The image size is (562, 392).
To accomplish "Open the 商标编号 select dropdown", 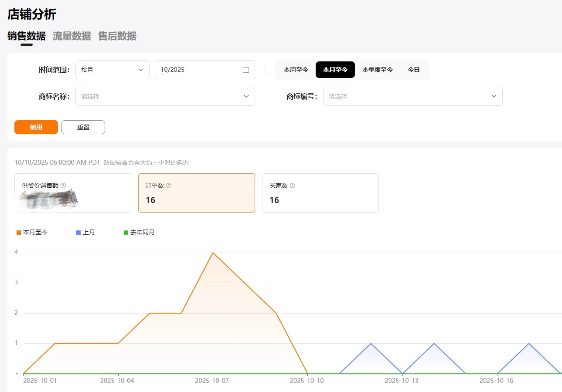I will coord(413,96).
